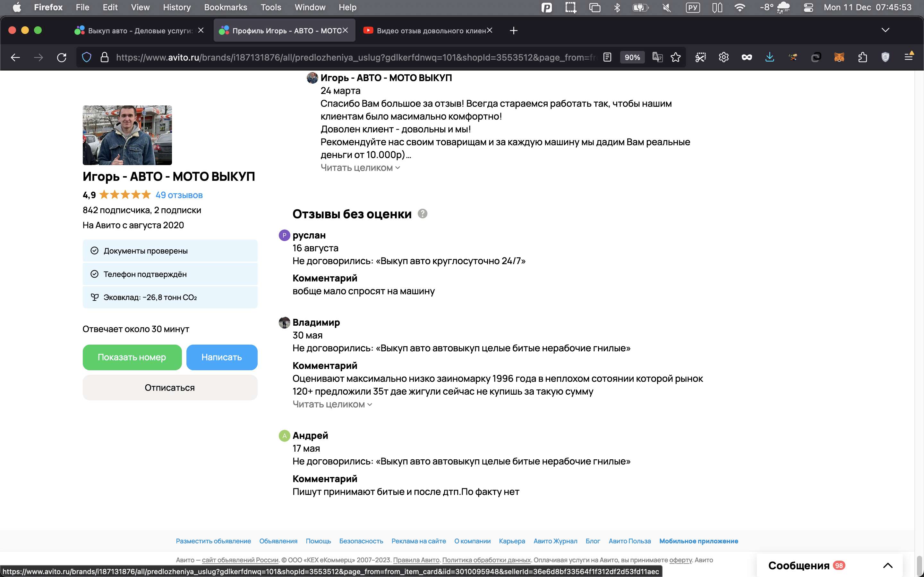Bookmark this page with the star icon
The image size is (924, 577).
[675, 57]
